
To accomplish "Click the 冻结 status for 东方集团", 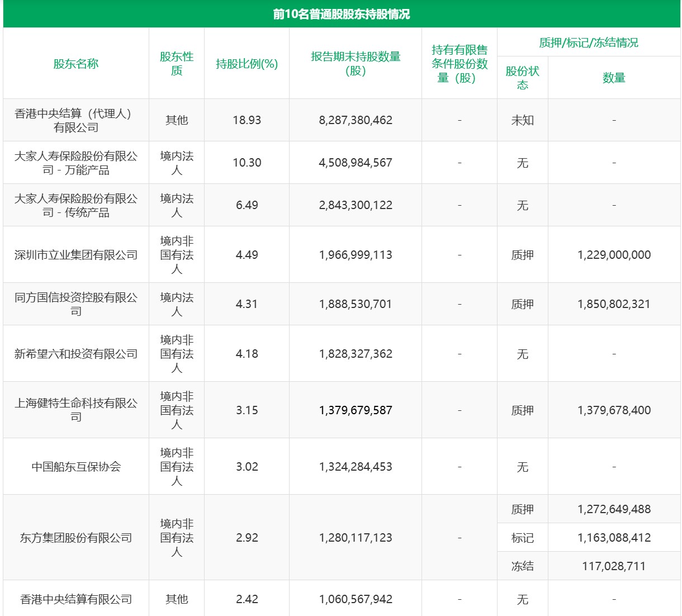I will click(523, 566).
